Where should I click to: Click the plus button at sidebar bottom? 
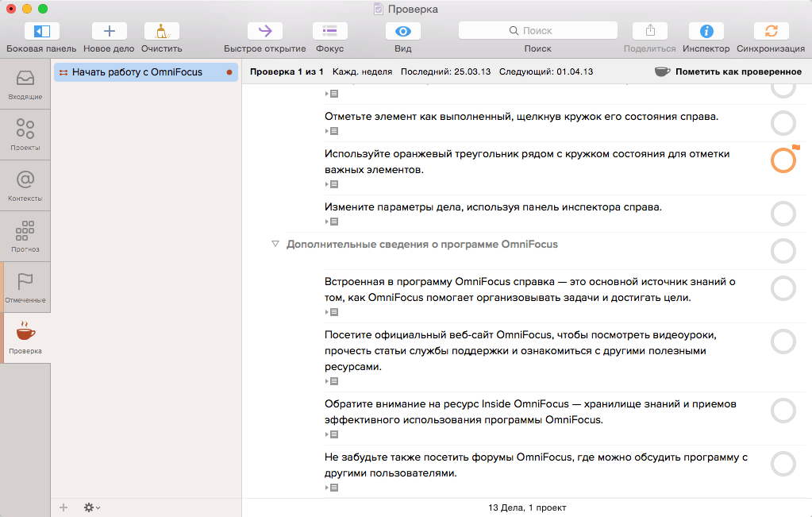(x=63, y=507)
